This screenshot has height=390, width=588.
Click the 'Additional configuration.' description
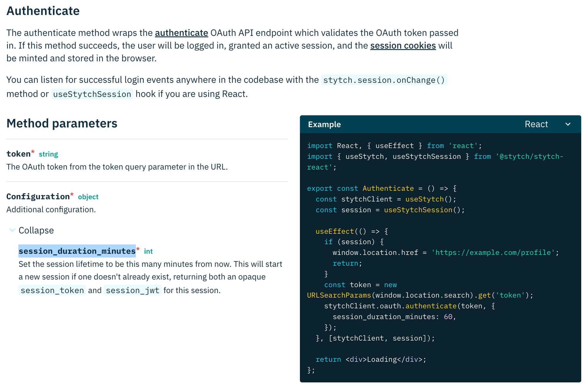point(51,209)
